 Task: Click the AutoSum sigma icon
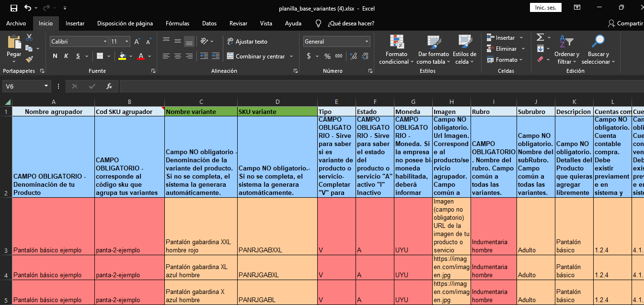[x=540, y=37]
